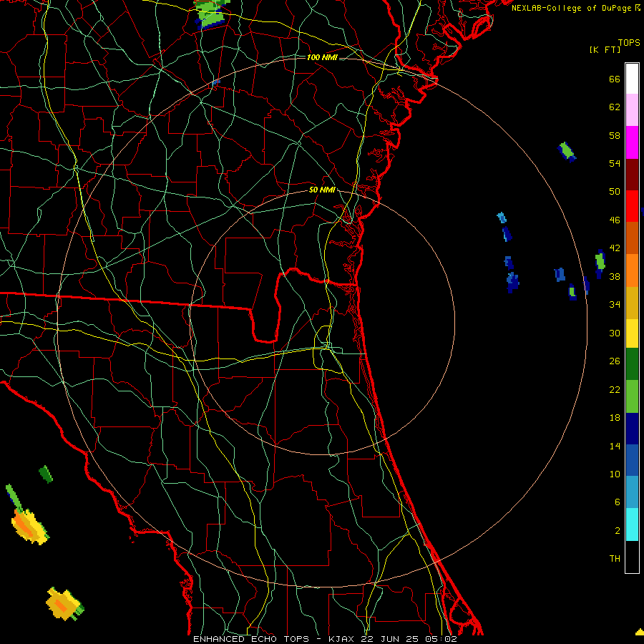Pick the dark green legend swatch

tap(632, 364)
